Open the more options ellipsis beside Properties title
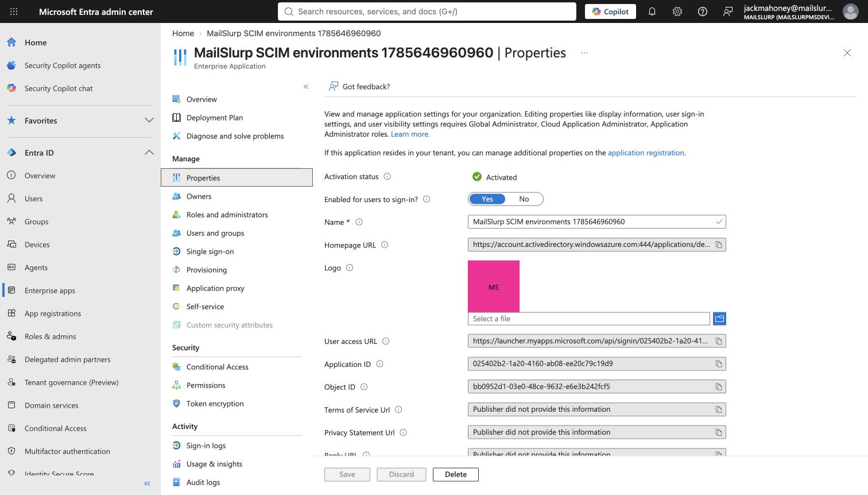 [x=584, y=53]
